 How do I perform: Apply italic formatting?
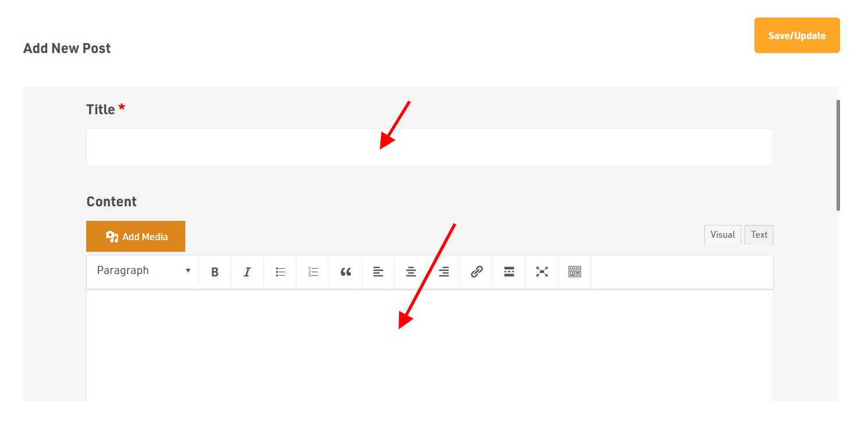[248, 272]
